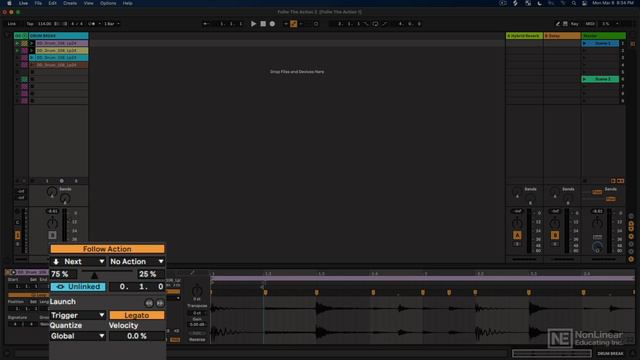
Task: Open the 1 Bar quantization dropdown
Action: coord(111,24)
